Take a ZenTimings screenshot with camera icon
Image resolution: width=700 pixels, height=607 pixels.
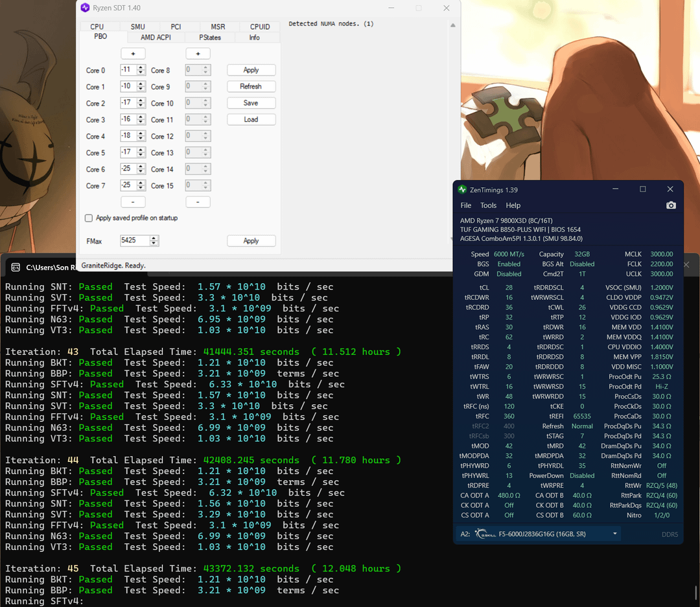671,205
